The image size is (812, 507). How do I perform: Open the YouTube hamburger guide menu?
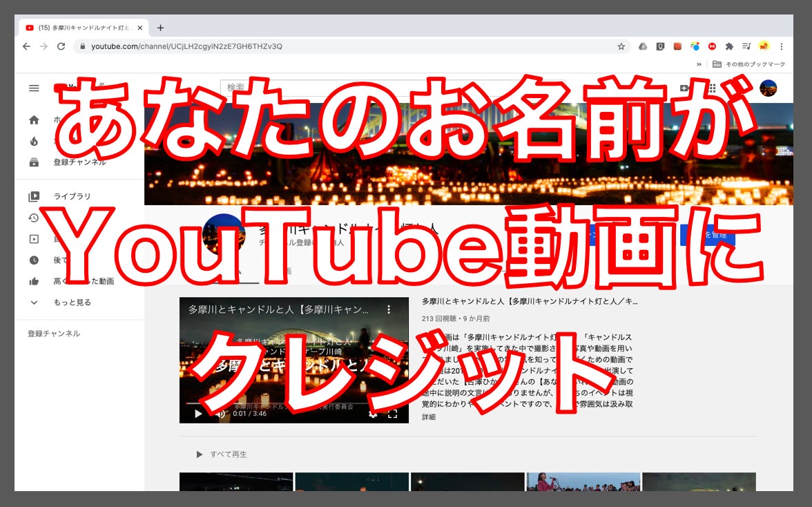pyautogui.click(x=34, y=88)
